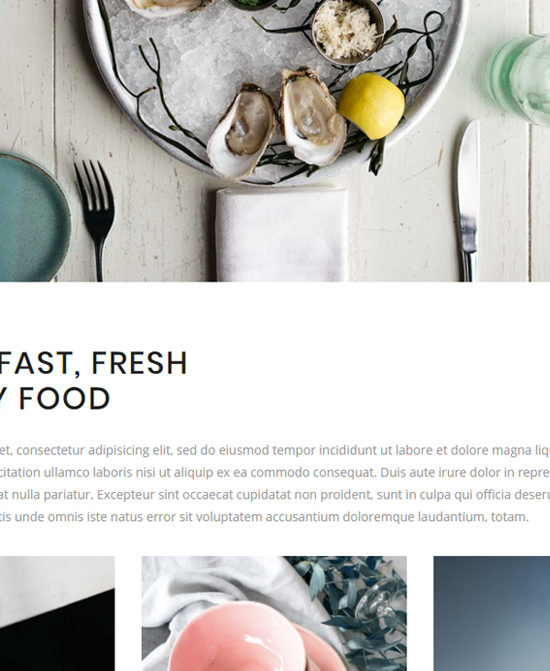Screen dimensions: 550x671
Task: Click the black fork in hero photo
Action: pyautogui.click(x=95, y=220)
